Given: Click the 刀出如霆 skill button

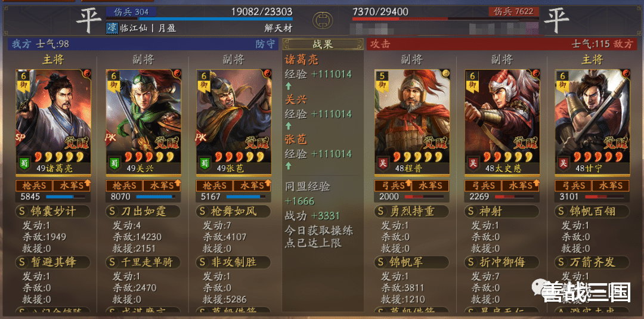Looking at the screenshot, I should point(143,212).
